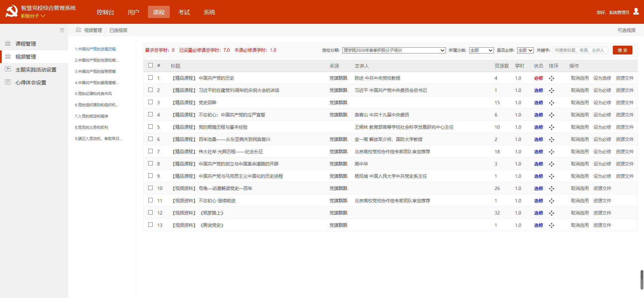Check the box for row 3 党史回眸
644x298 pixels.
[x=150, y=102]
